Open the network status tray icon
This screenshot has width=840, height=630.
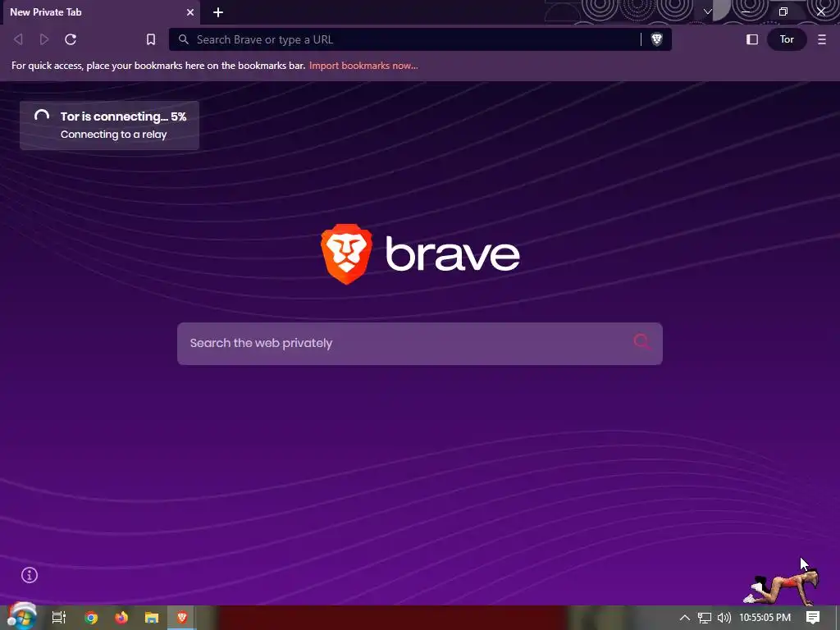(705, 618)
